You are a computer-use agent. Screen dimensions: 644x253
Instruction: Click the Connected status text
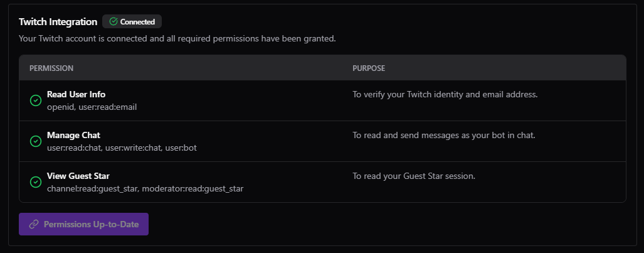click(137, 22)
